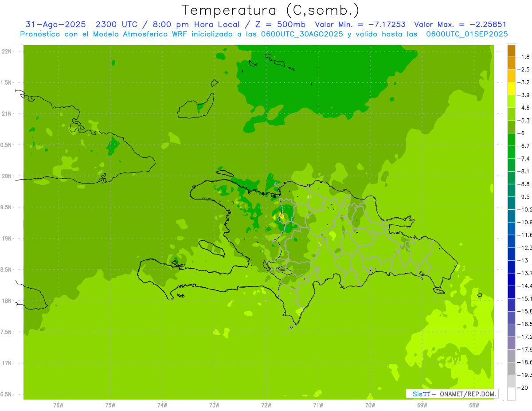Click the "Valor Max. = -2.25851" value
Viewport: 532px width, 411px height.
click(460, 25)
